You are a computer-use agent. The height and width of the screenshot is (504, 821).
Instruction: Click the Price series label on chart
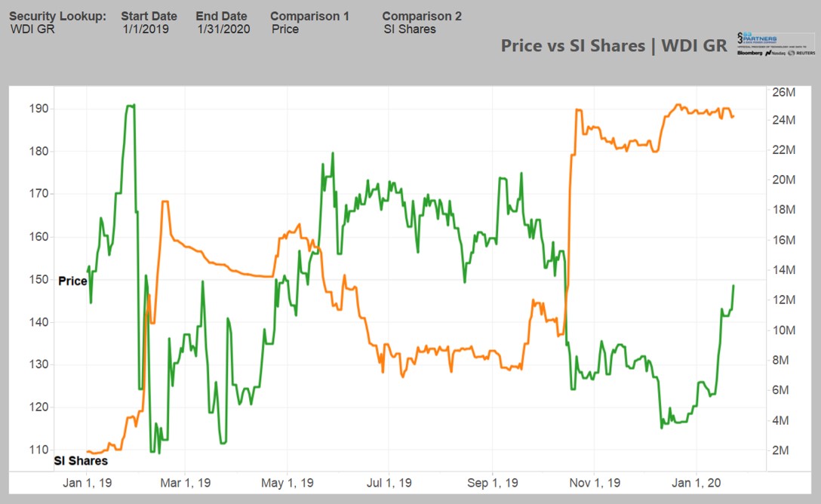pos(72,281)
